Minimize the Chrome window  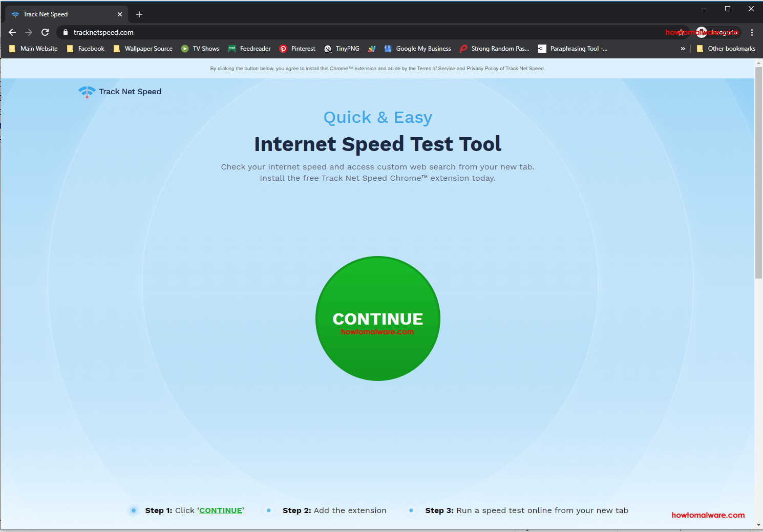pyautogui.click(x=704, y=9)
